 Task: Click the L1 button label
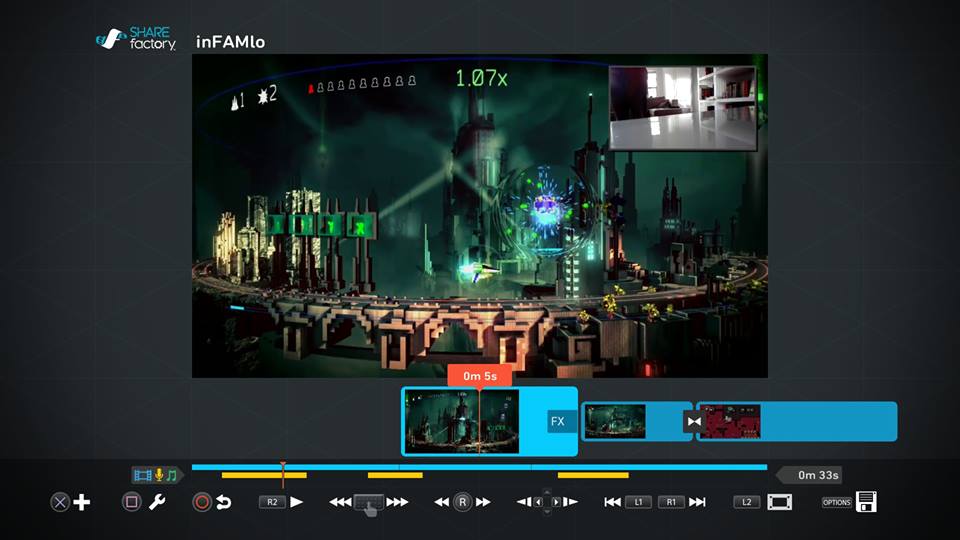coord(638,502)
